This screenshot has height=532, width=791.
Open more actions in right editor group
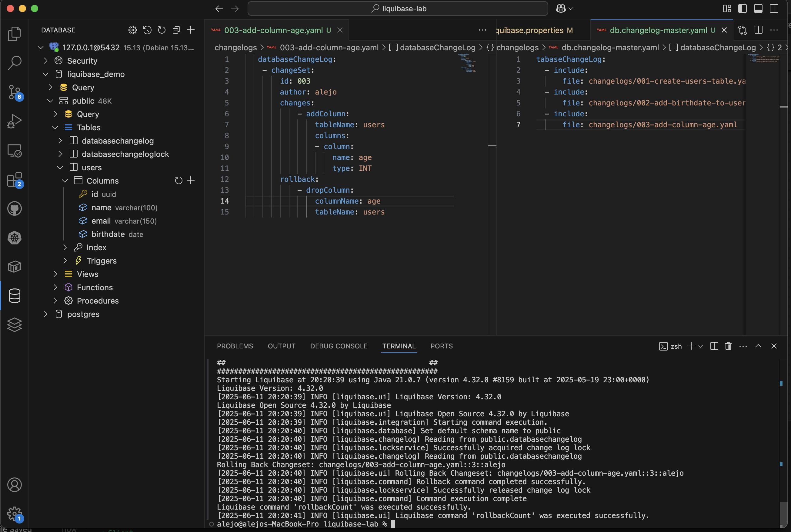(x=774, y=30)
